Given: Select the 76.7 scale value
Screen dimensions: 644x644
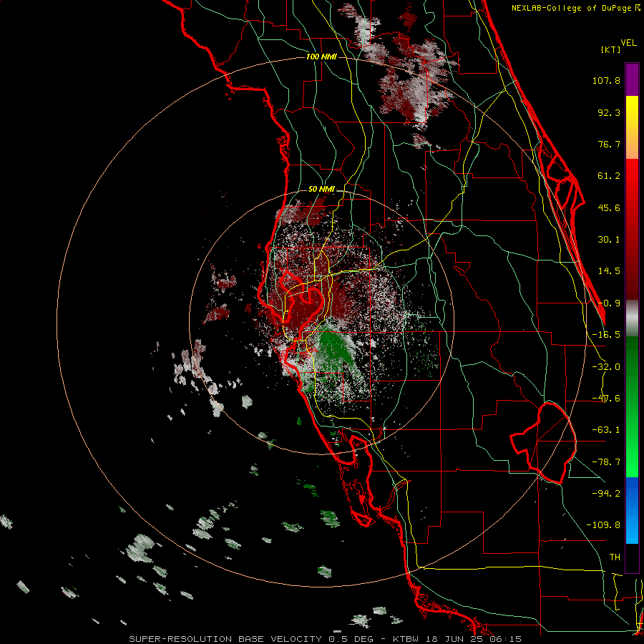Looking at the screenshot, I should click(609, 144).
